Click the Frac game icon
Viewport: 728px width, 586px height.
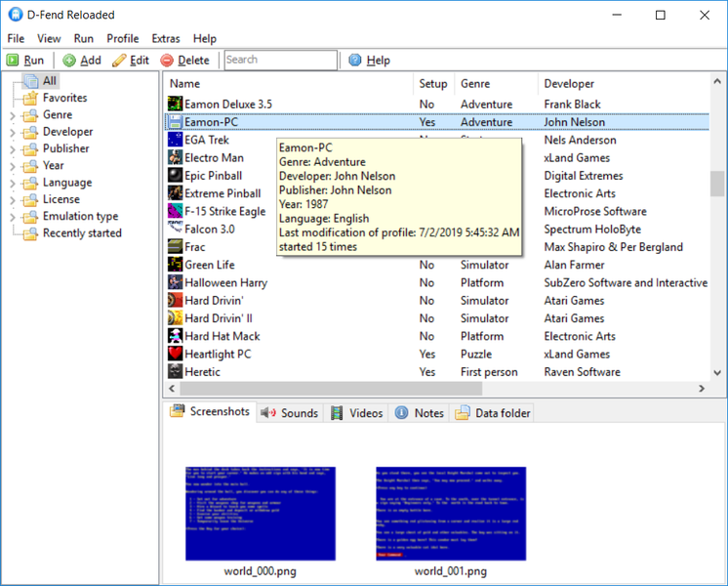click(x=175, y=247)
